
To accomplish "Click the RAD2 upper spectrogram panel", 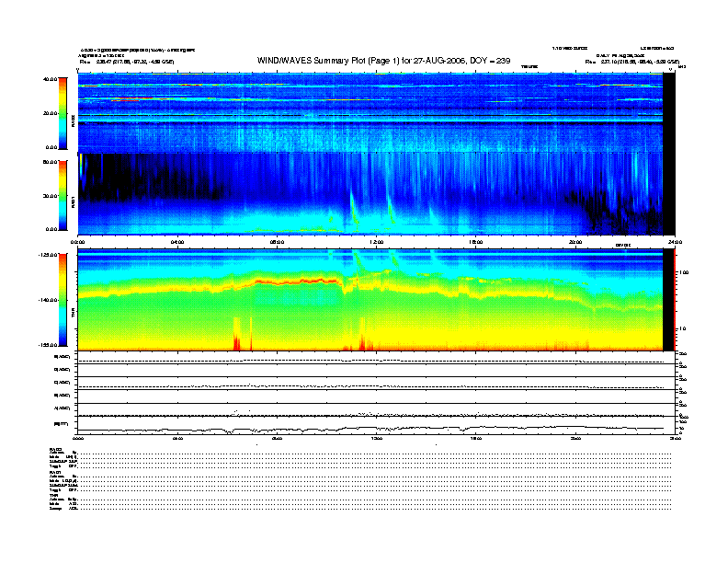I will click(370, 112).
